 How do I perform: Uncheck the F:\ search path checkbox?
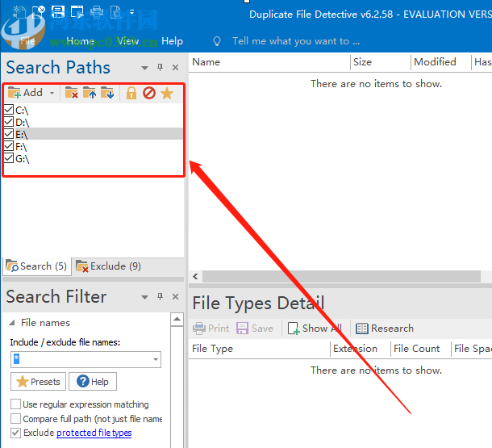tap(9, 146)
